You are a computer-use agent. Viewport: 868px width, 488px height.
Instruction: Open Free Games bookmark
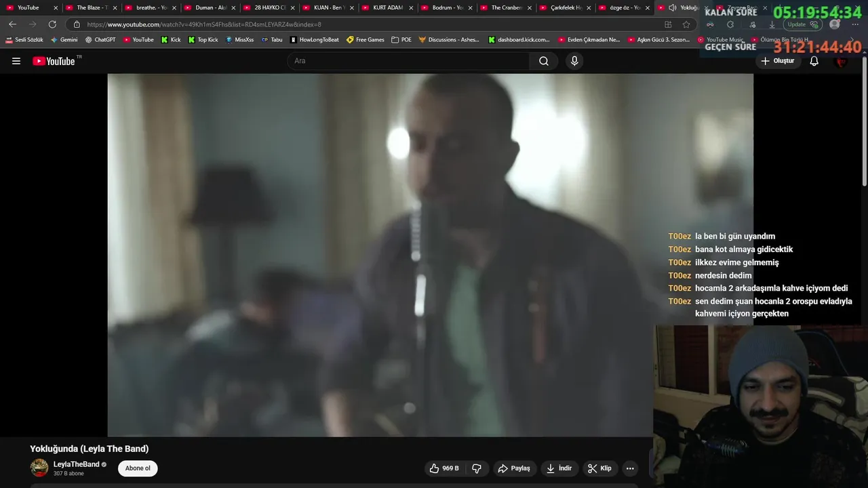pyautogui.click(x=366, y=40)
